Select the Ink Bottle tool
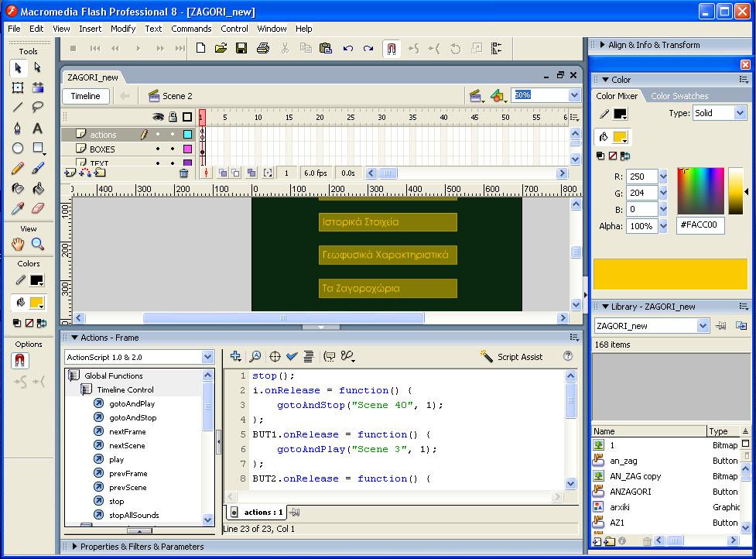The height and width of the screenshot is (559, 756). pos(18,188)
